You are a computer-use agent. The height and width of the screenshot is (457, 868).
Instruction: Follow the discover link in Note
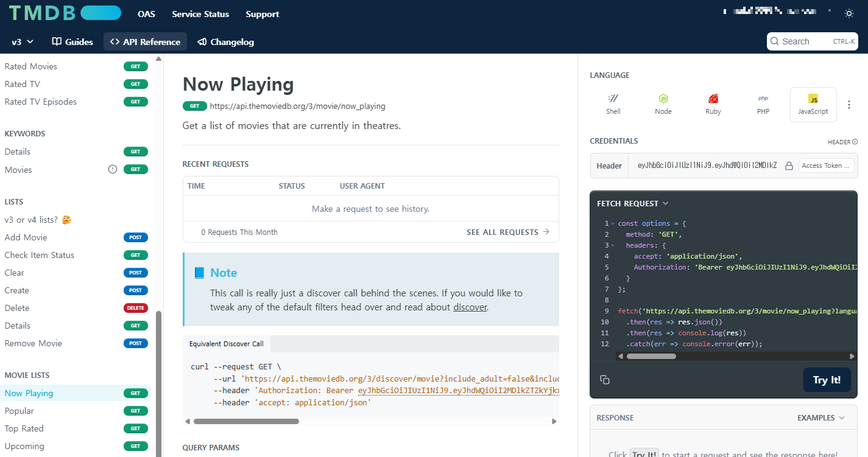[x=470, y=307]
